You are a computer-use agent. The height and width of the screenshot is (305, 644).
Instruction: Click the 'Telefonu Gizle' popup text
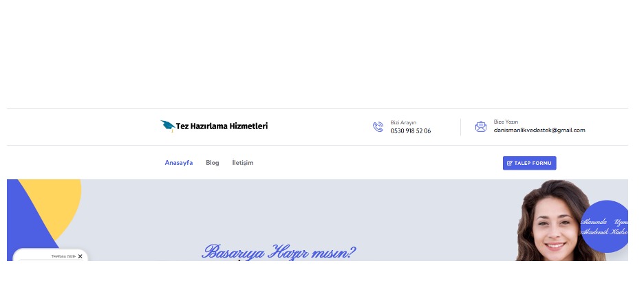click(x=63, y=256)
